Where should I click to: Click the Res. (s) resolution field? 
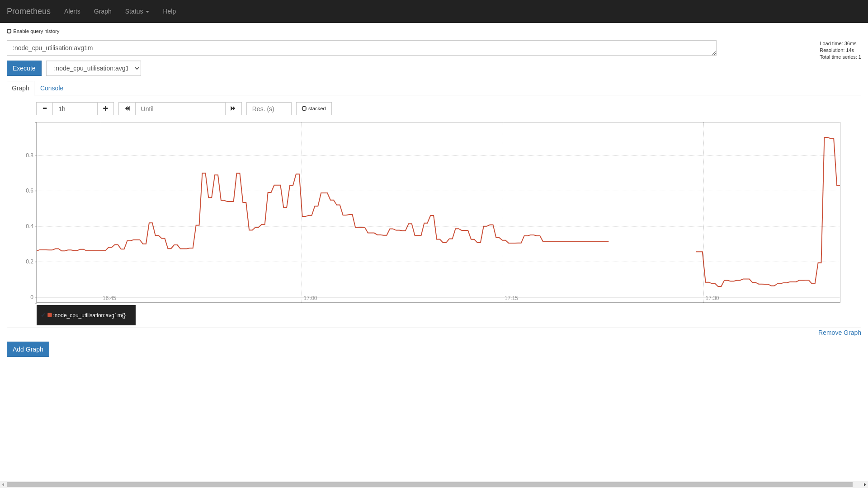tap(269, 108)
